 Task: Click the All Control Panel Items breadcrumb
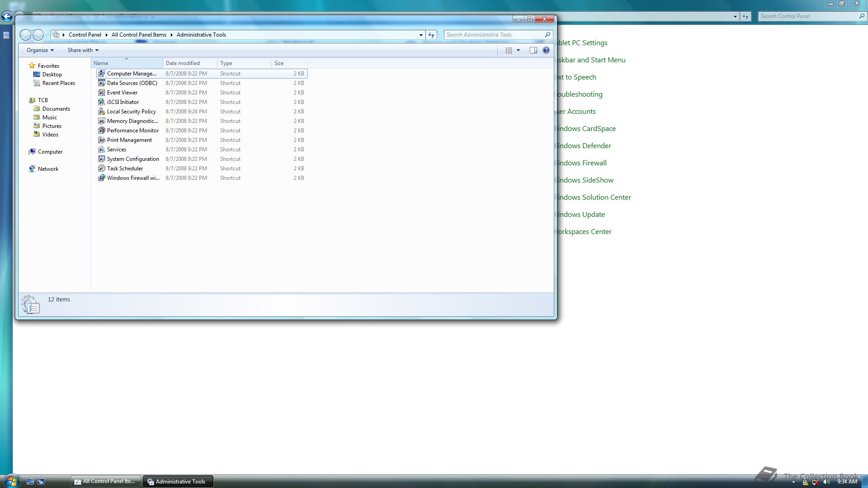click(139, 35)
